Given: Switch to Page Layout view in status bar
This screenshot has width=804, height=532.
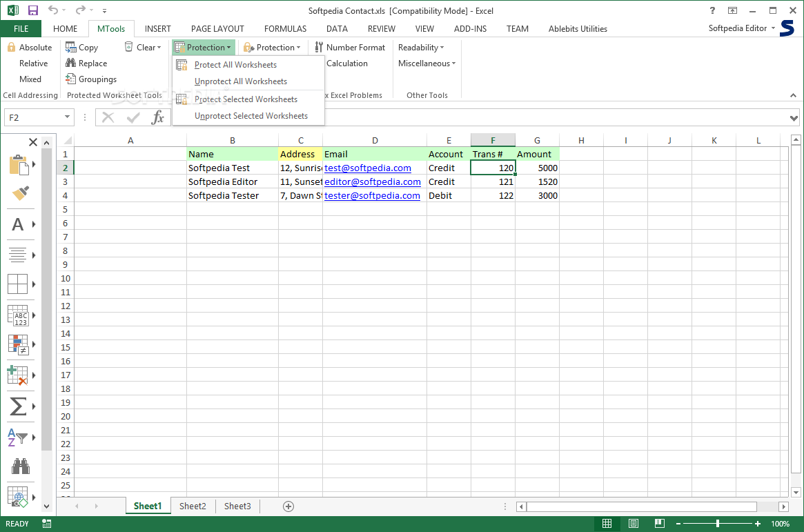Looking at the screenshot, I should (634, 523).
